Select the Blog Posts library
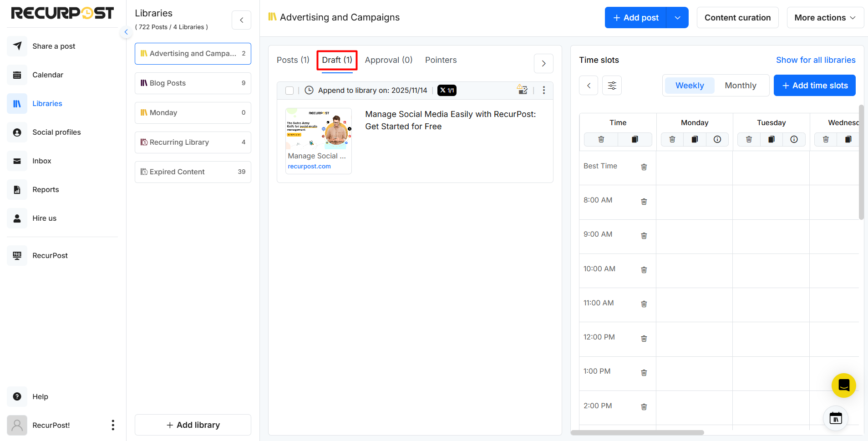The width and height of the screenshot is (868, 441). (x=193, y=83)
